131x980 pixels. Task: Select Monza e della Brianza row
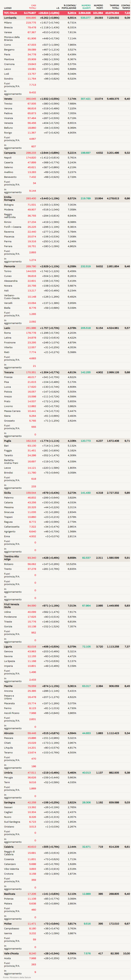coord(67,39)
